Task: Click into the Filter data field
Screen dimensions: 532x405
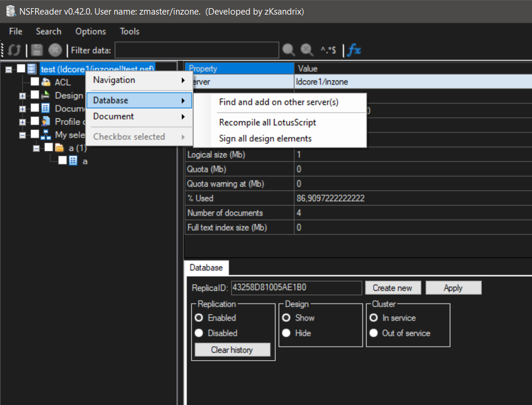Action: tap(197, 50)
